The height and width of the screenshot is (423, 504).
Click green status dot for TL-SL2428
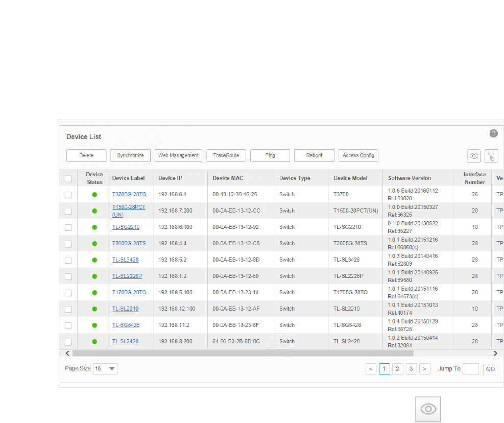(94, 342)
